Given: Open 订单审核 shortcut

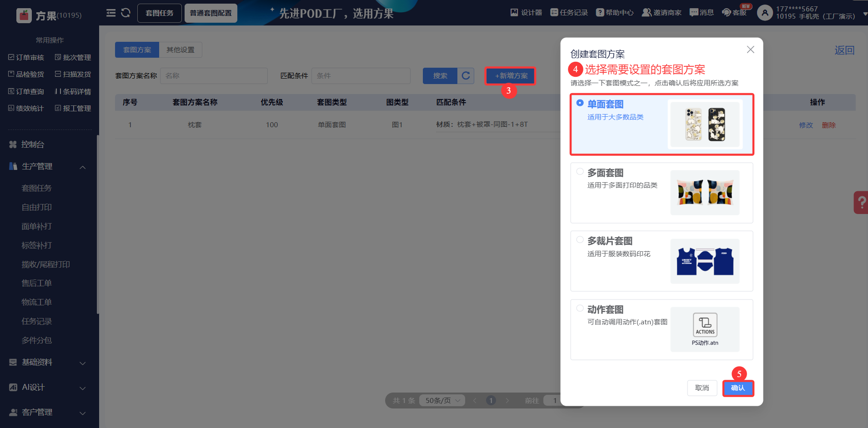Looking at the screenshot, I should 26,57.
